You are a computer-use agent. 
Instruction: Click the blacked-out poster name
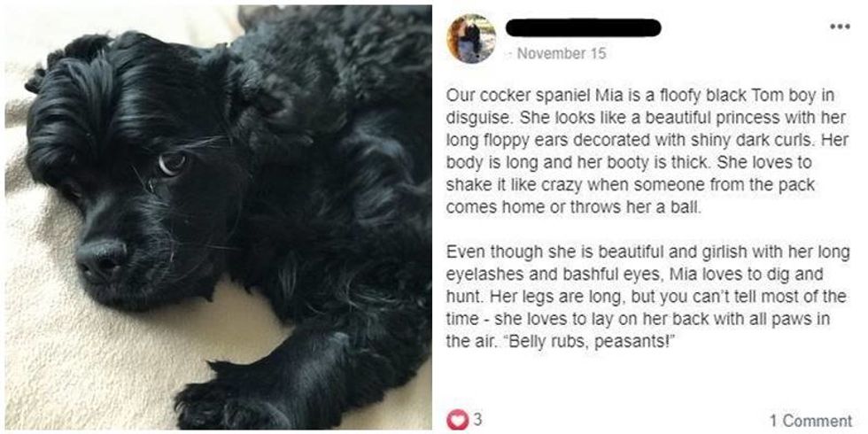[584, 27]
